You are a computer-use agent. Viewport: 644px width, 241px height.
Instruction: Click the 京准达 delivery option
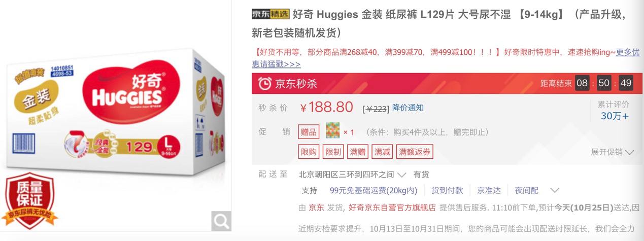489,191
